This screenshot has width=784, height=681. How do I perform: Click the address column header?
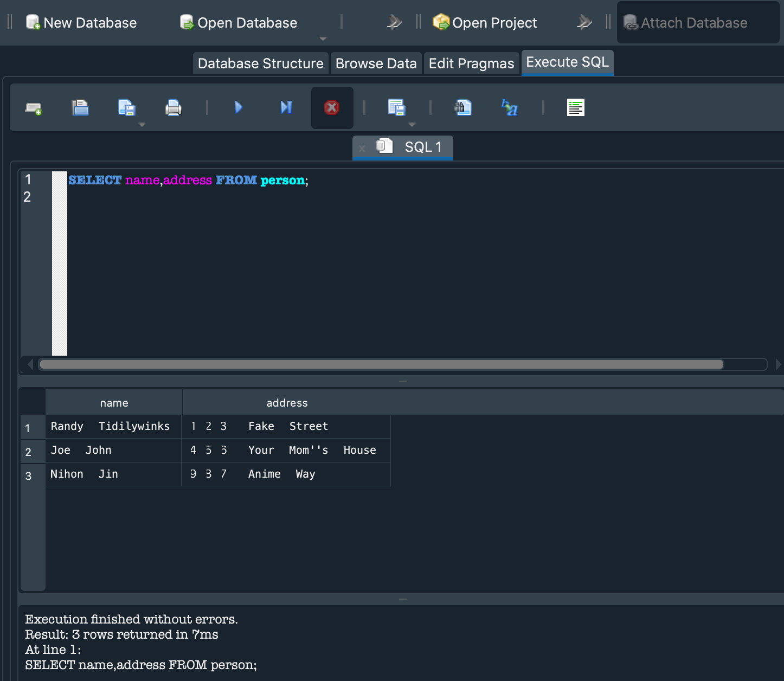(287, 403)
